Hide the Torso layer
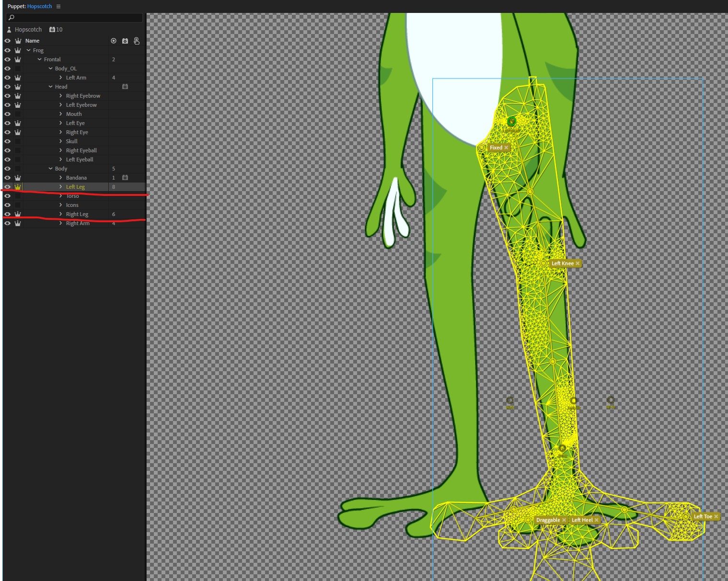728x581 pixels. 7,195
